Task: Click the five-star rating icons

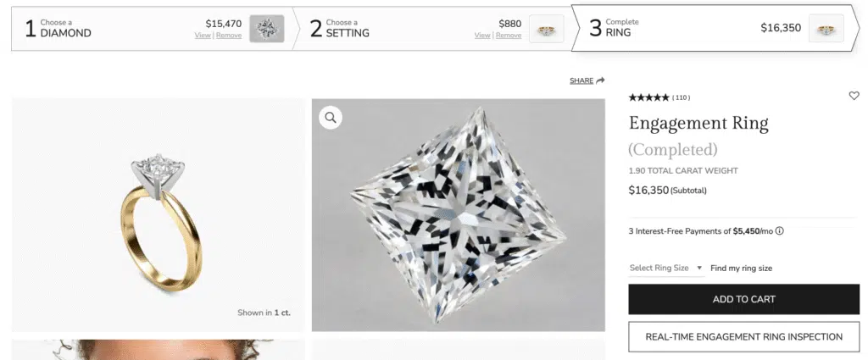Action: pyautogui.click(x=648, y=97)
